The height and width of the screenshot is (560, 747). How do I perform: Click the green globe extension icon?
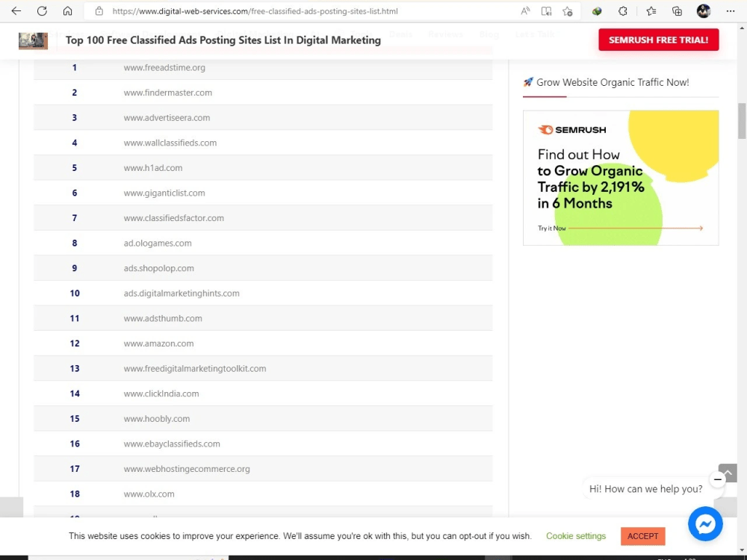point(597,11)
